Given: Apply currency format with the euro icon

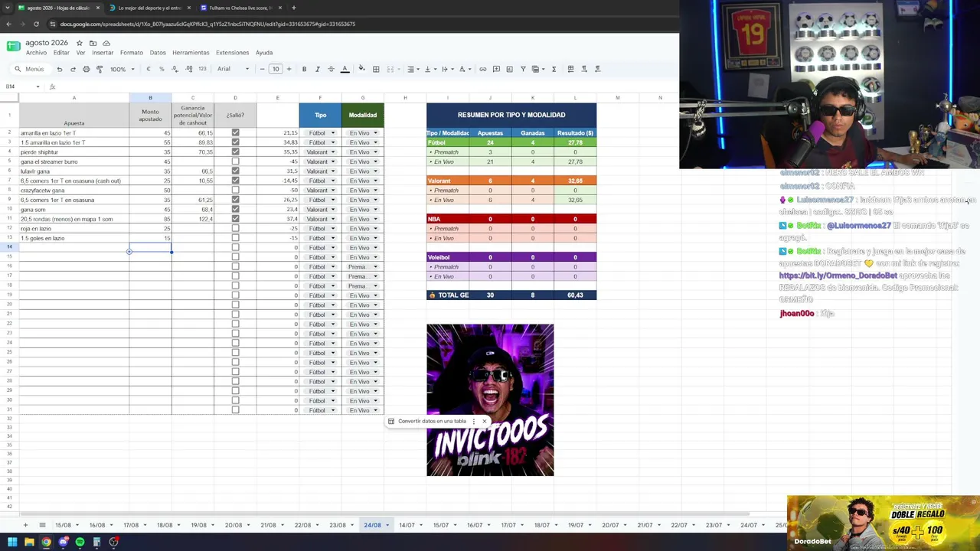Looking at the screenshot, I should (149, 69).
